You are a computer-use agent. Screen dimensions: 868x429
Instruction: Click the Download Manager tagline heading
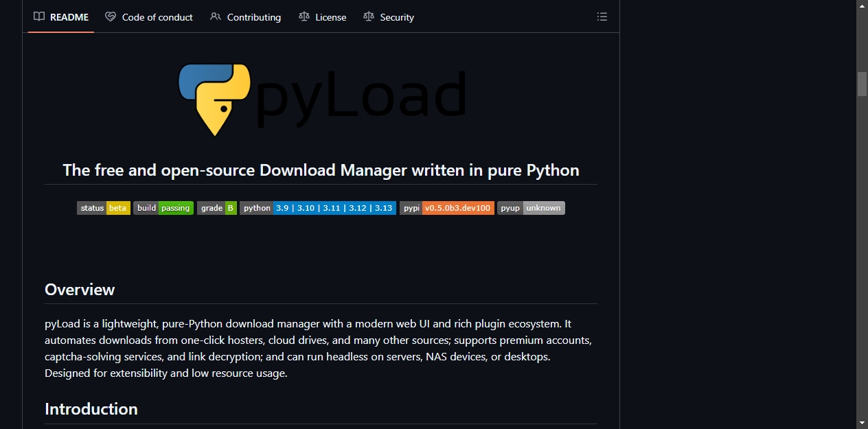tap(321, 170)
